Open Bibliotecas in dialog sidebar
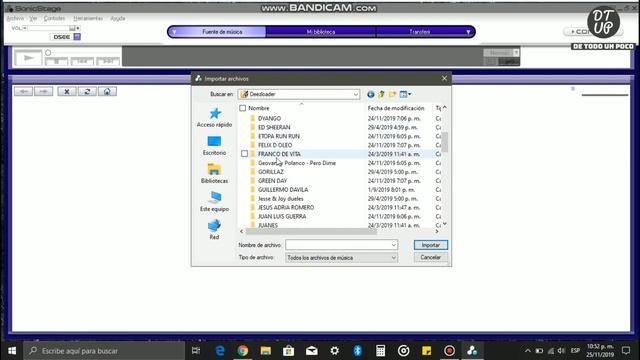This screenshot has width=640, height=360. (214, 173)
